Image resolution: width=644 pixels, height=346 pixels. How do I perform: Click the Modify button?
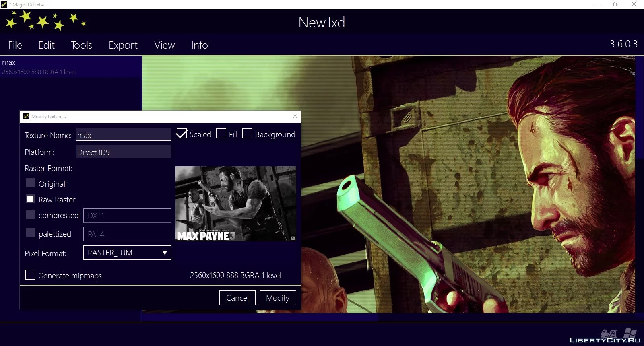(x=278, y=298)
